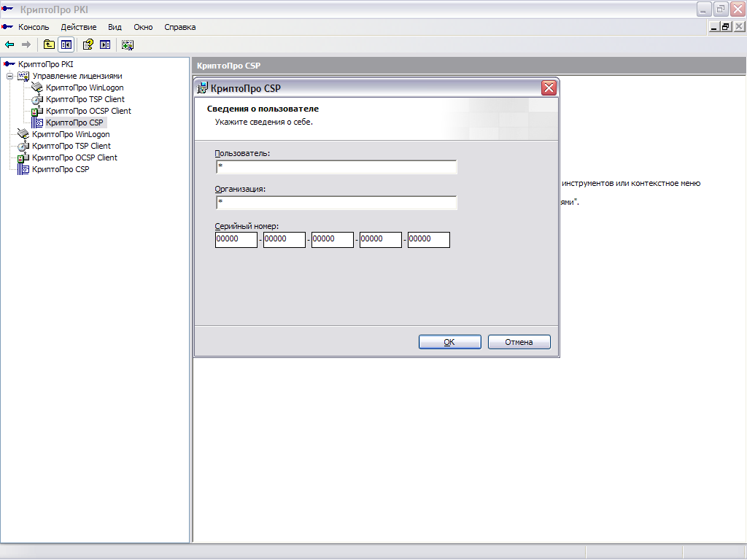The width and height of the screenshot is (747, 560).
Task: Select the top-level КриптоПро WinLogon label
Action: pos(71,134)
